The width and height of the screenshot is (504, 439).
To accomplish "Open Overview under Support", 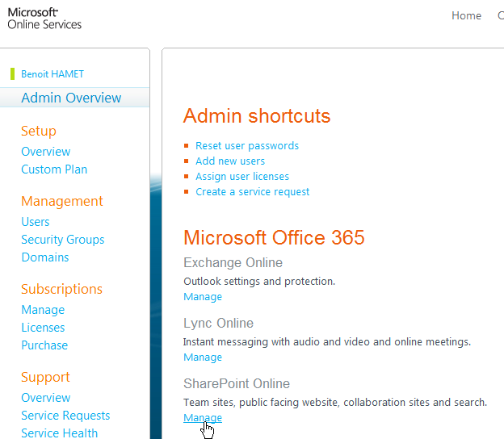I will [x=45, y=398].
